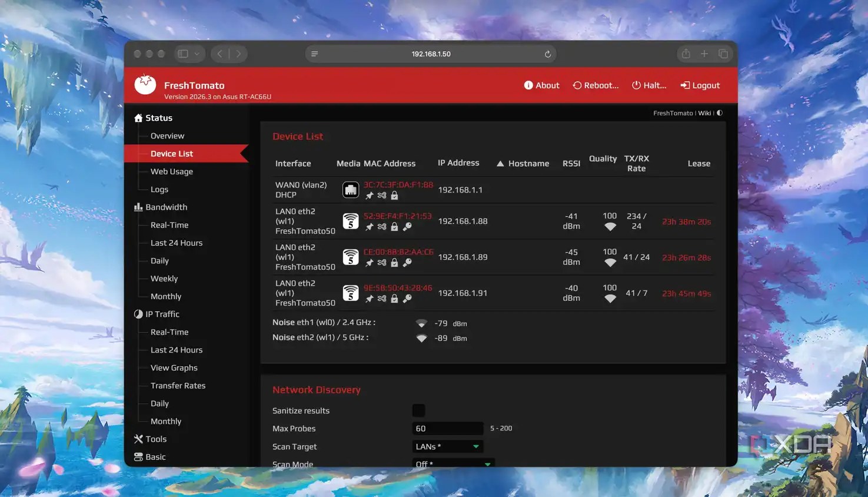Viewport: 868px width, 497px height.
Task: Go forward in browser history
Action: tap(238, 54)
